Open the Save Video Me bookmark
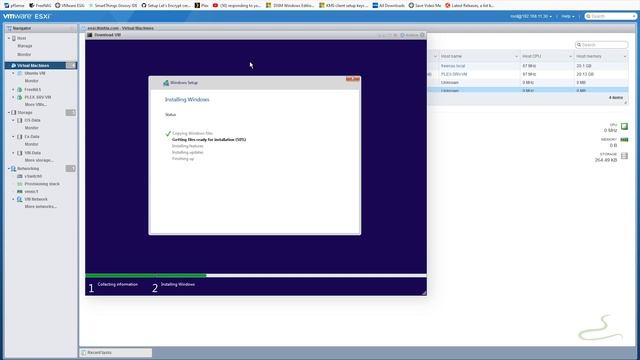640x360 pixels. pyautogui.click(x=425, y=5)
